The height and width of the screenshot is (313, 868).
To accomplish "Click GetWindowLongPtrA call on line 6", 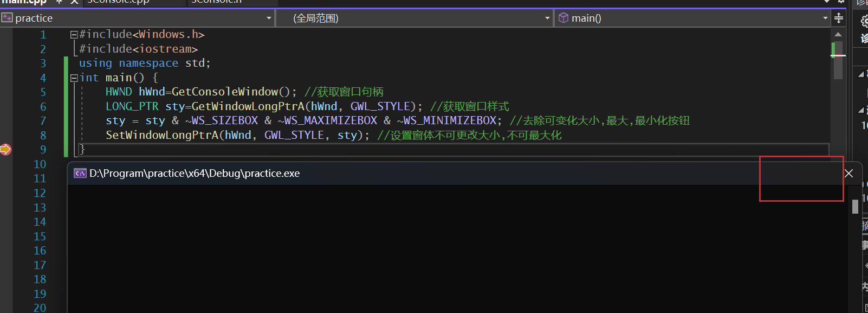I will click(248, 106).
